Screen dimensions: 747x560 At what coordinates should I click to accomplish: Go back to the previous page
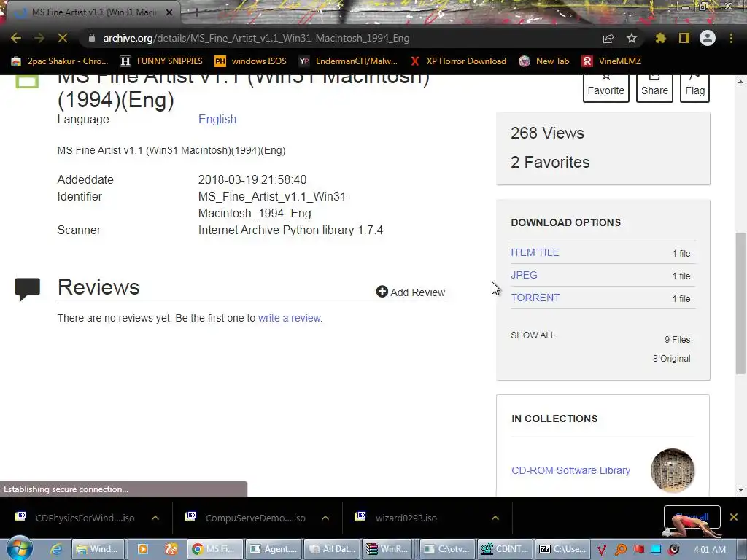16,38
